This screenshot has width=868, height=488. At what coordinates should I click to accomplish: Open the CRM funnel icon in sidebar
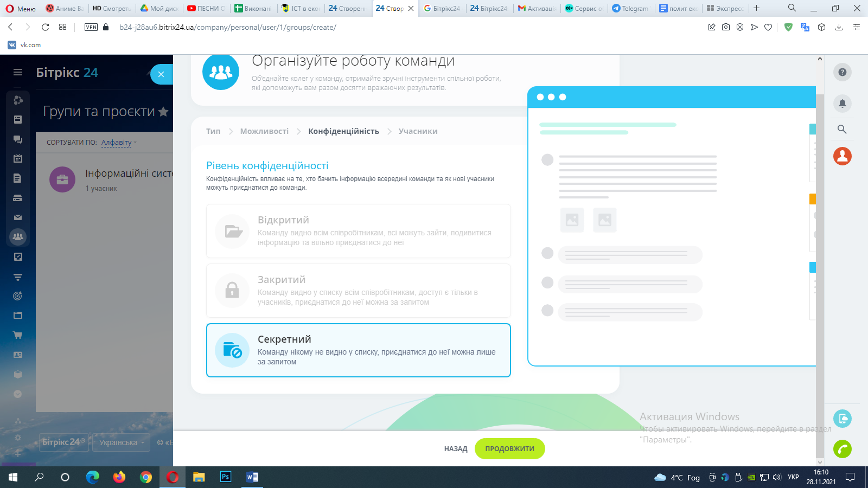[18, 277]
